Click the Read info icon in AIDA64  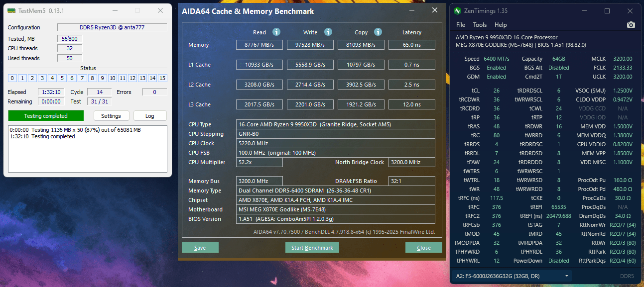tap(276, 32)
